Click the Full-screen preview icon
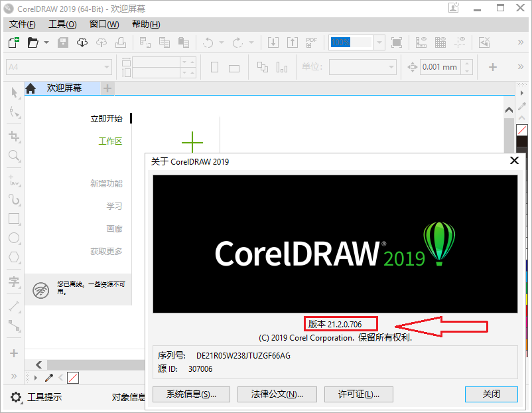The width and height of the screenshot is (532, 413). (x=397, y=42)
